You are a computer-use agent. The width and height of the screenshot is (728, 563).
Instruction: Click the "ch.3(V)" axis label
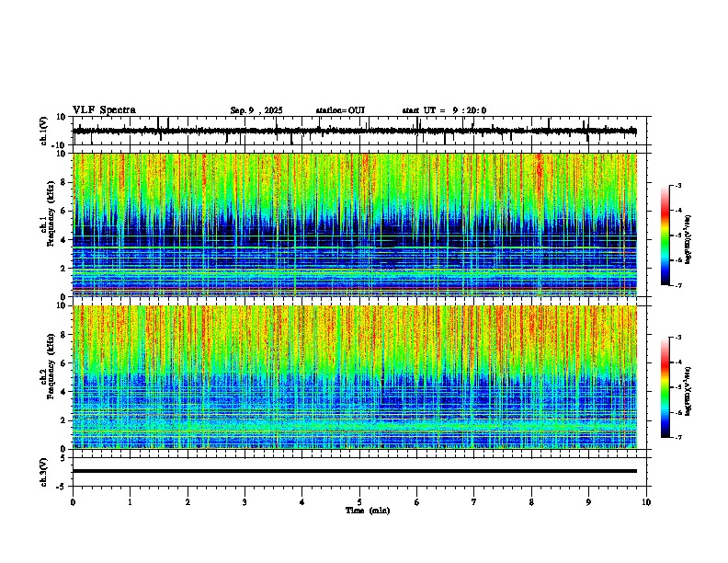coord(44,473)
